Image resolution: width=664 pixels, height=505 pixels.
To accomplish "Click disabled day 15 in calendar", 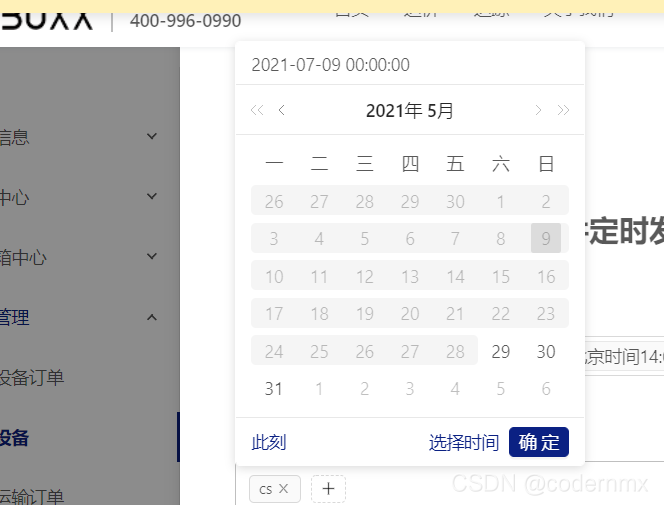I will coord(501,276).
